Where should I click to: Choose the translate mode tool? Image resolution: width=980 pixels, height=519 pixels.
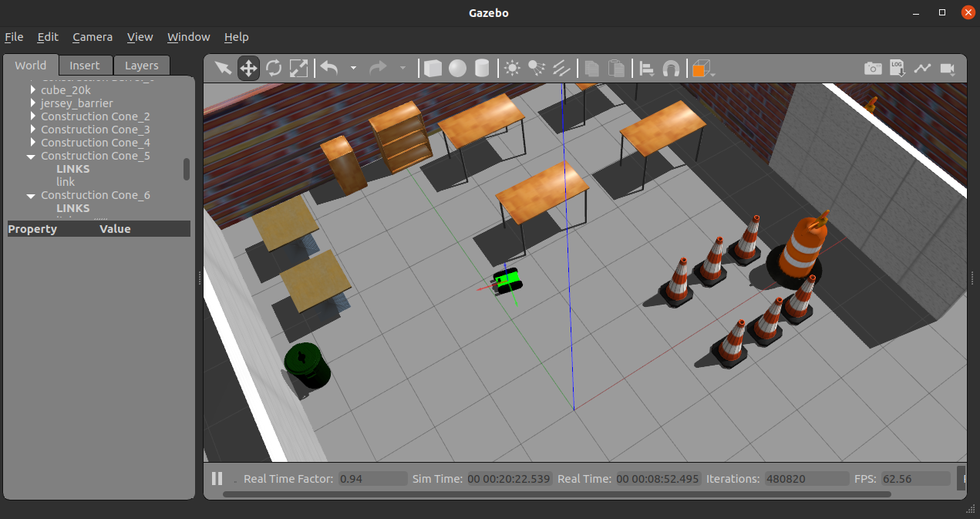click(x=248, y=68)
